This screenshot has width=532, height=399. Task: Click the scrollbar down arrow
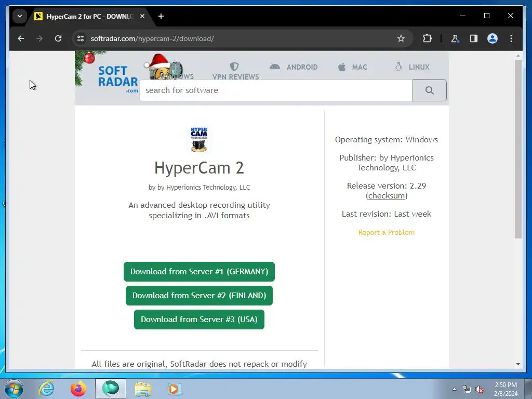(518, 364)
